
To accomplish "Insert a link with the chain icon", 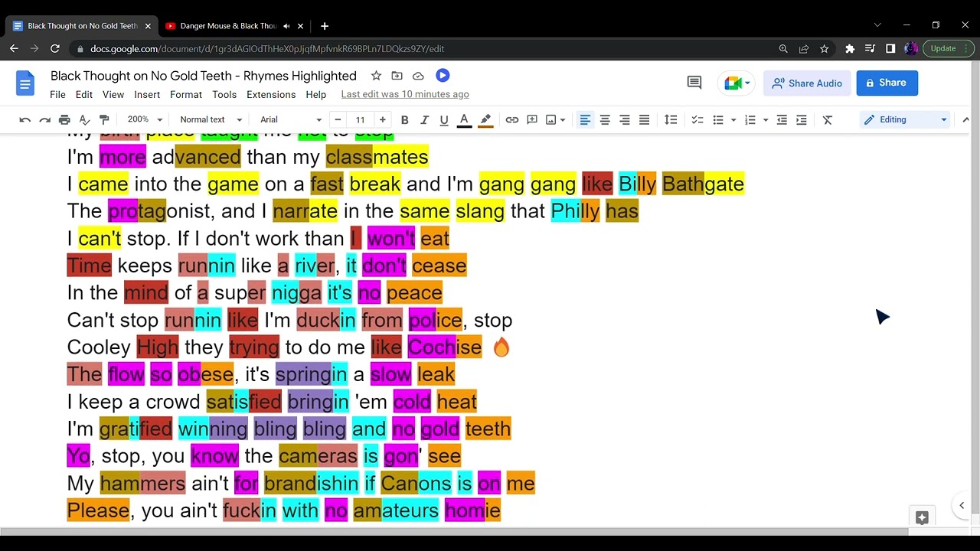I will (512, 119).
